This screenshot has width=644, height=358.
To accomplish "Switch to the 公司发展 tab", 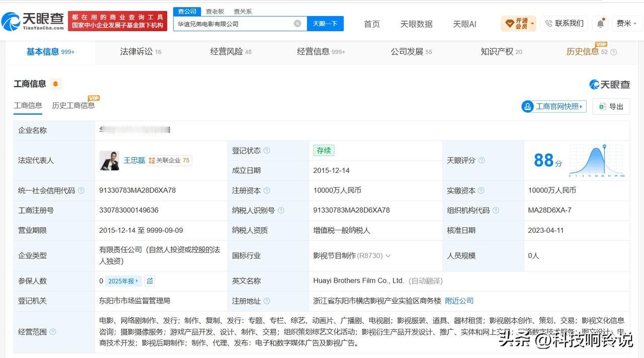I will point(411,51).
